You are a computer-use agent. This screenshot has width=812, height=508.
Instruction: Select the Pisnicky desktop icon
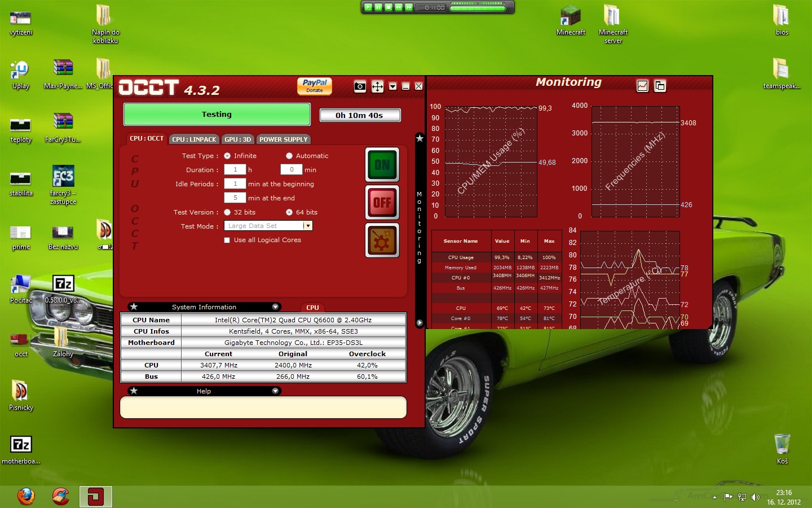[21, 395]
